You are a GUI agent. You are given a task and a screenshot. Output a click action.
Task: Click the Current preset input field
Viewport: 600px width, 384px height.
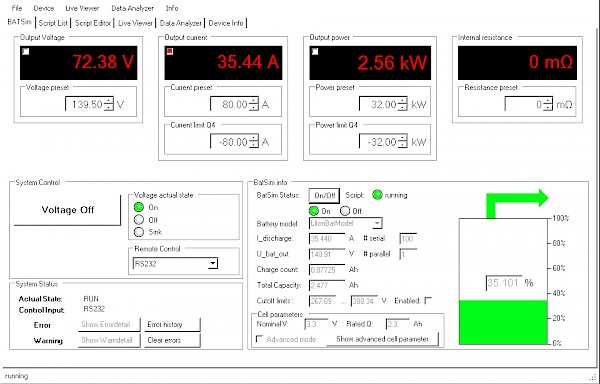tap(229, 104)
